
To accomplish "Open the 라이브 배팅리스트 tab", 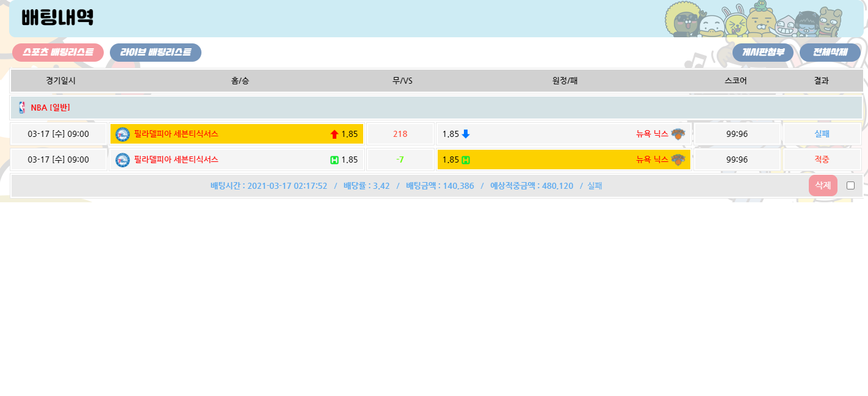I will point(156,53).
